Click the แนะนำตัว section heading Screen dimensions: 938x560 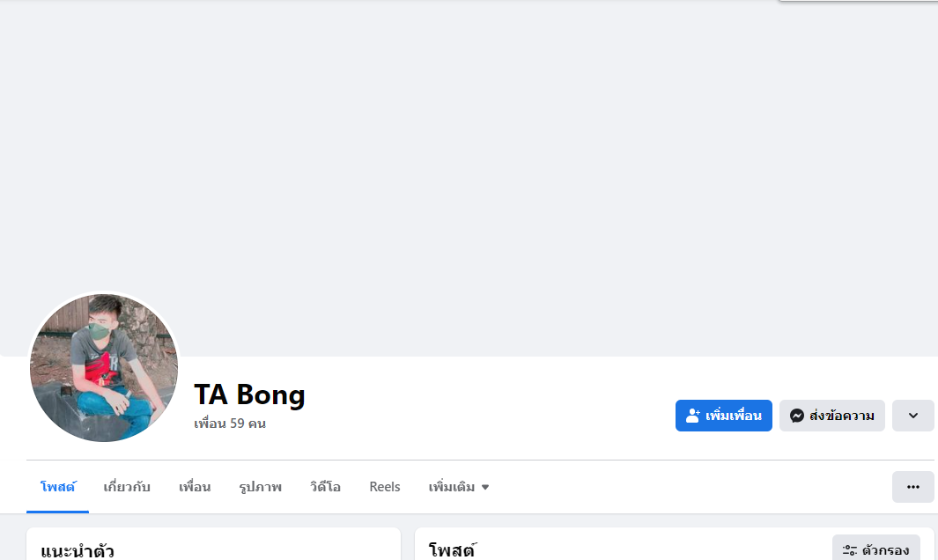click(78, 551)
